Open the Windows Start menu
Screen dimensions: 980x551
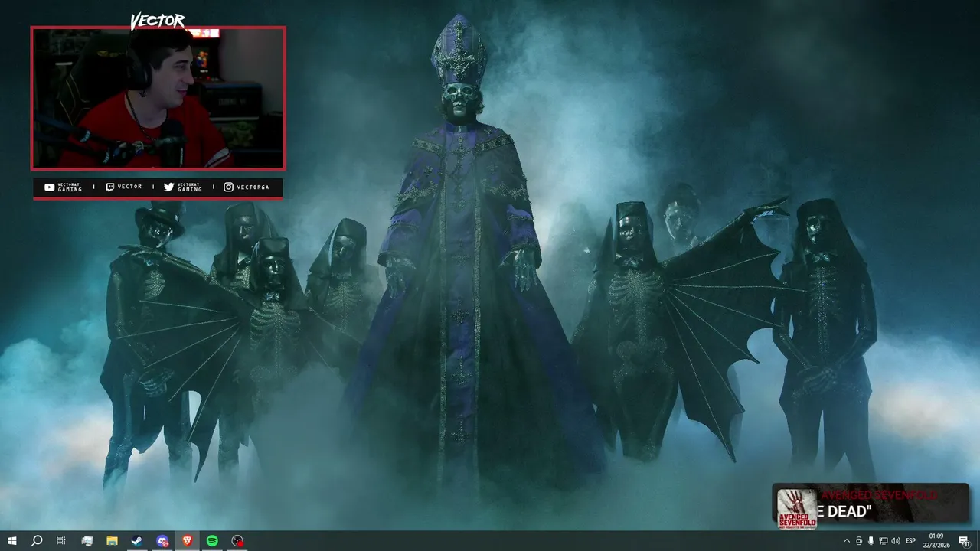[x=11, y=541]
